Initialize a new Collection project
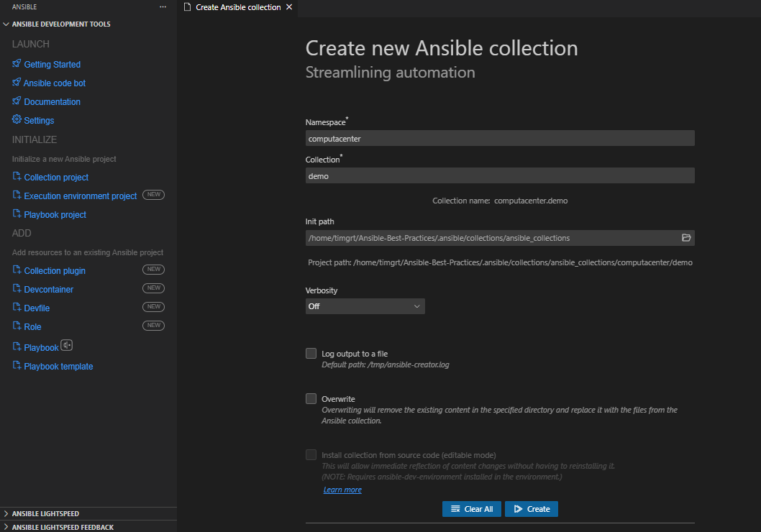 click(x=56, y=177)
